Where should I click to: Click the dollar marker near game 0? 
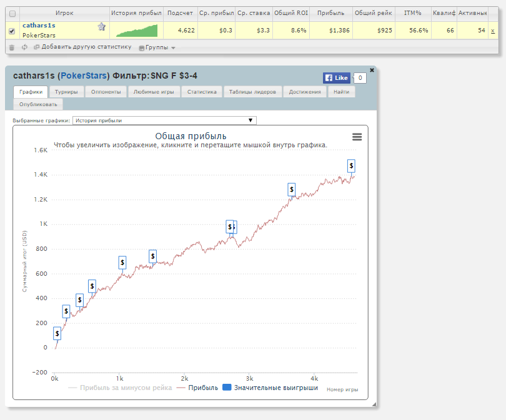tap(57, 334)
